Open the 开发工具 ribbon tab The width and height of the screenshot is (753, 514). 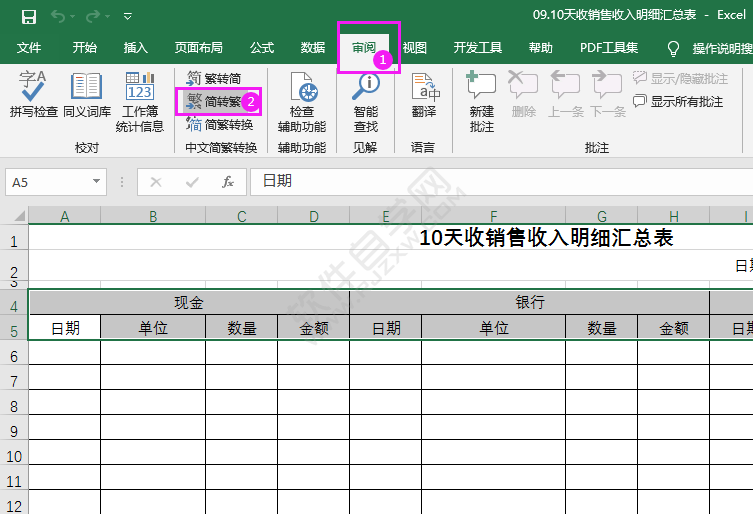pos(477,48)
